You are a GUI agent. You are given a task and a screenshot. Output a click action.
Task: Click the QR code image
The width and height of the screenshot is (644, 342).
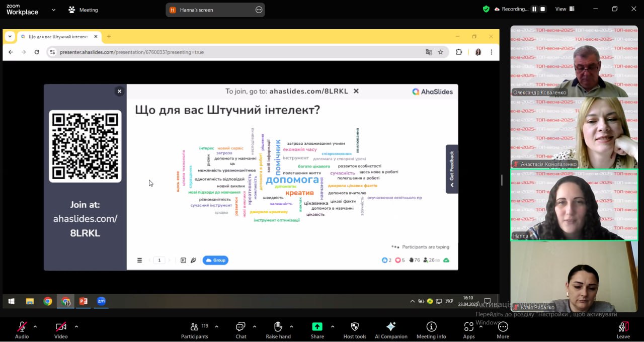(85, 146)
